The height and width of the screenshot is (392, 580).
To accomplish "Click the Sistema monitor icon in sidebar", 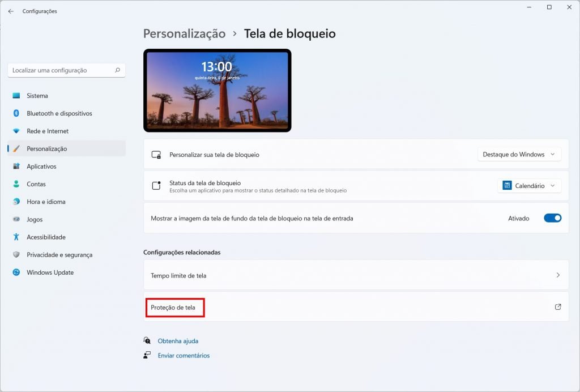I will (16, 96).
